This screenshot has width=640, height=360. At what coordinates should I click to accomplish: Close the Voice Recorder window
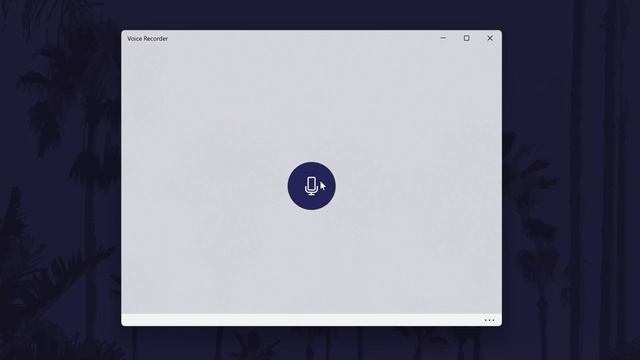[490, 38]
